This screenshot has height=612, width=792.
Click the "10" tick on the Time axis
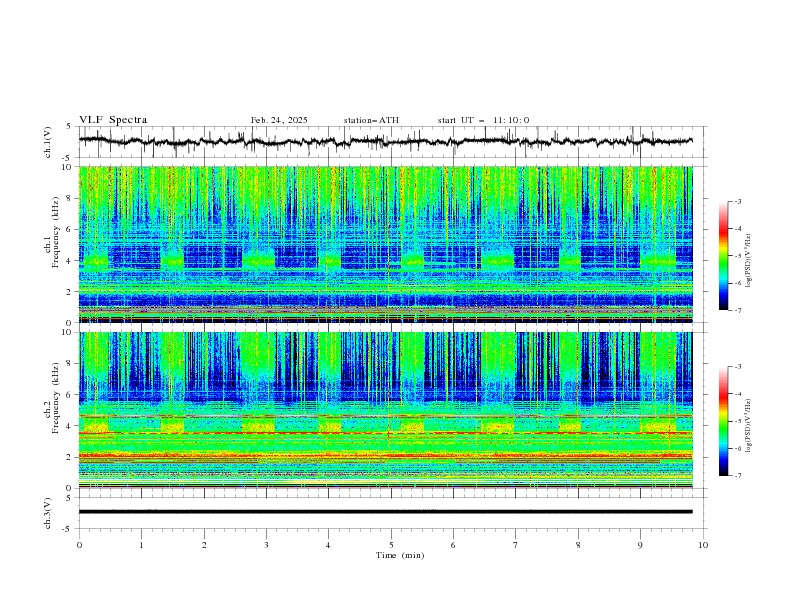pos(703,545)
